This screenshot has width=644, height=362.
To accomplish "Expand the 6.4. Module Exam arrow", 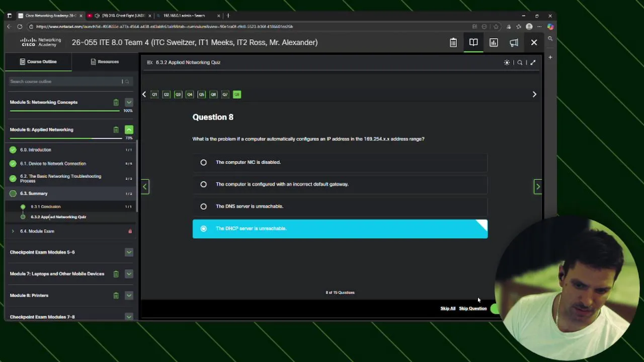I will 13,231.
